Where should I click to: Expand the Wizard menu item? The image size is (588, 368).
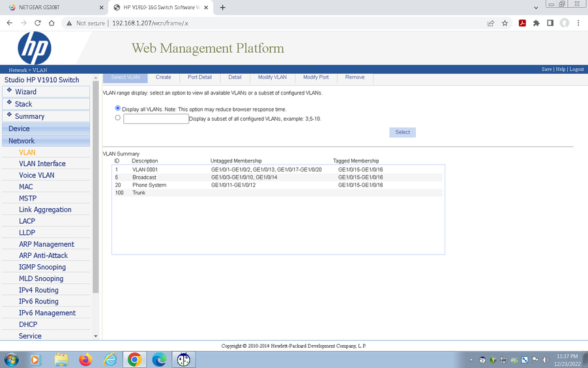pos(46,91)
